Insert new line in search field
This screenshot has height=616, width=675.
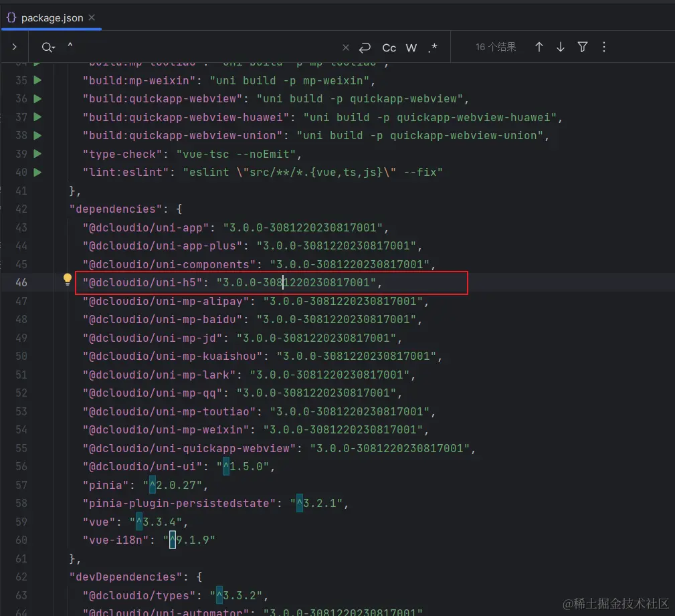[365, 47]
